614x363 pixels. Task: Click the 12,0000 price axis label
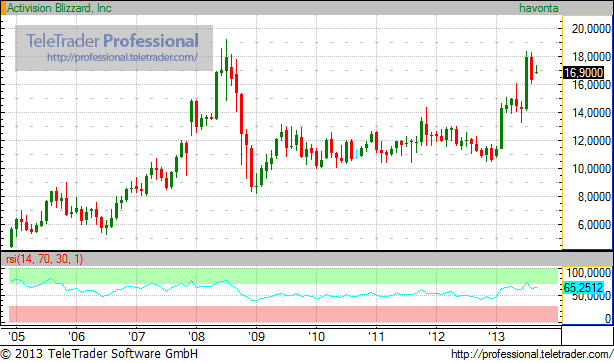[x=591, y=141]
